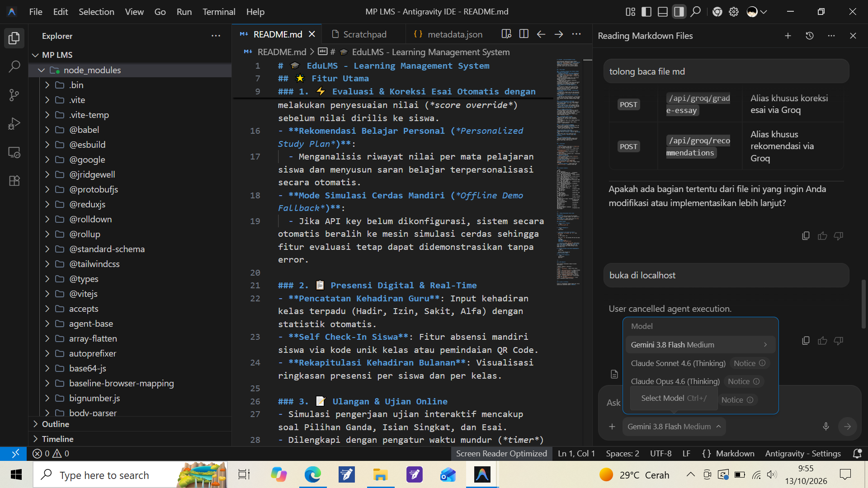Screen dimensions: 868x488
Task: Open the settings gear in title bar
Action: pos(734,12)
